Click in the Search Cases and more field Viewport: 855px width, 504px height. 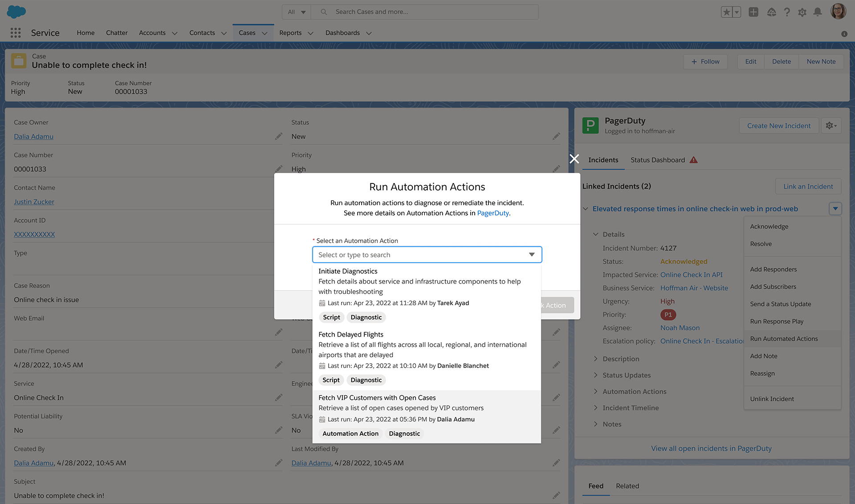point(425,12)
